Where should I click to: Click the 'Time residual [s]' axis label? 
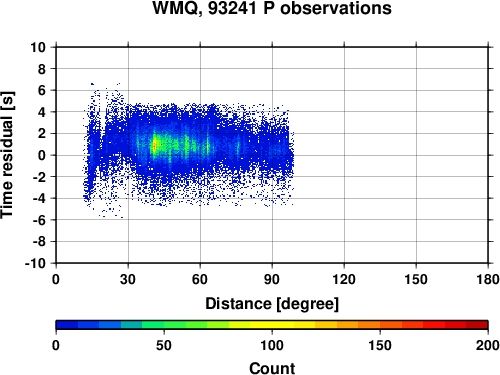coord(8,155)
